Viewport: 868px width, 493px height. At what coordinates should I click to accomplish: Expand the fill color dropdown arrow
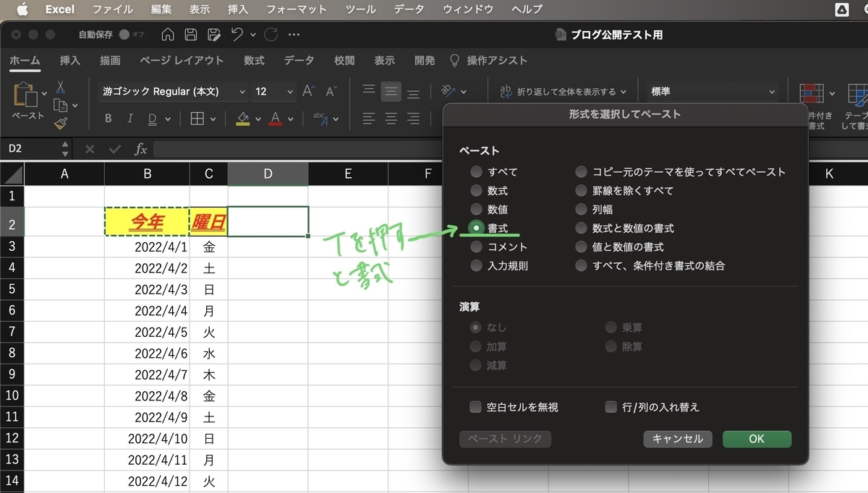pyautogui.click(x=259, y=119)
